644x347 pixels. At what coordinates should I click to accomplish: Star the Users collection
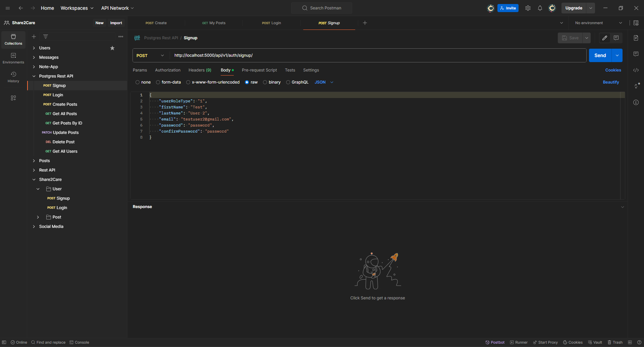point(112,48)
